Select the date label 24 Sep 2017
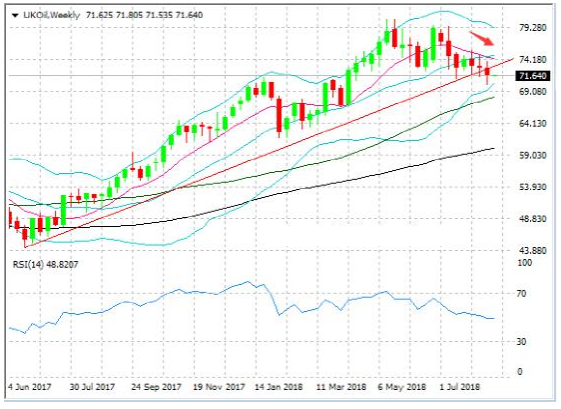 click(x=156, y=387)
